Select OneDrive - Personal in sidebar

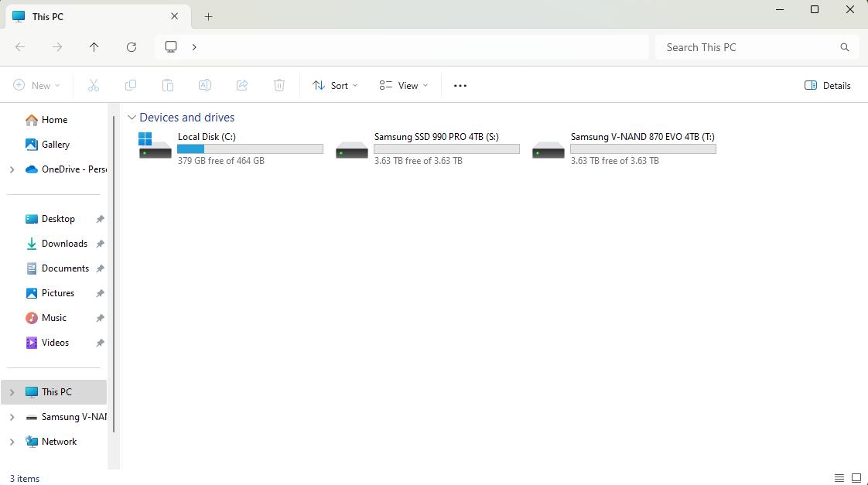pyautogui.click(x=66, y=169)
